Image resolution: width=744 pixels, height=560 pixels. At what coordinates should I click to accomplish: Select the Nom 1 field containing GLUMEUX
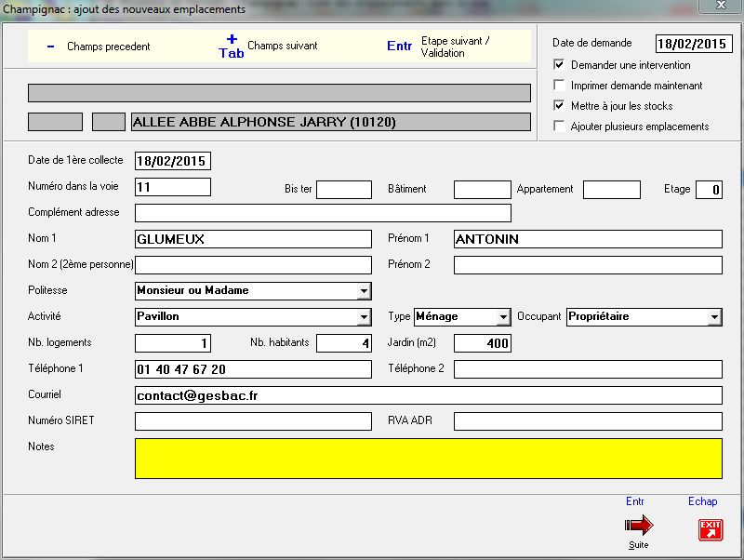253,239
